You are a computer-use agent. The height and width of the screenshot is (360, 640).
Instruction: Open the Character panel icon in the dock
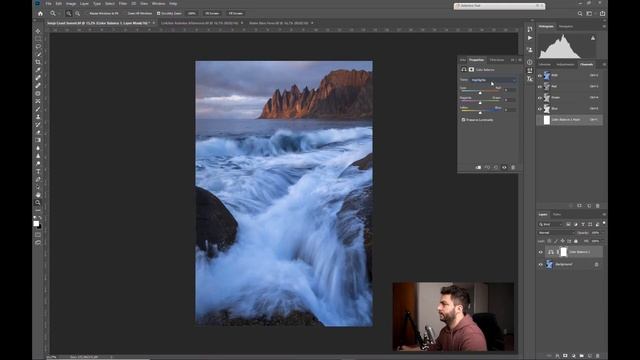[530, 79]
